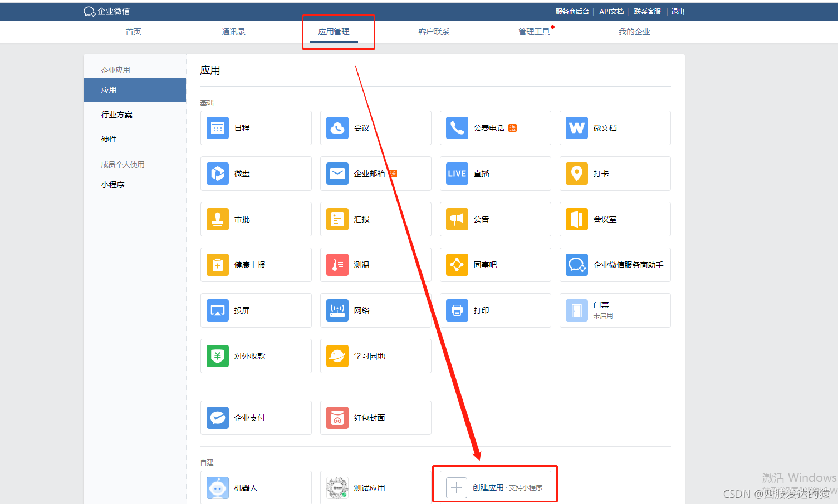Viewport: 838px width, 504px height.
Task: Open the 微盘 drive app
Action: coord(256,174)
